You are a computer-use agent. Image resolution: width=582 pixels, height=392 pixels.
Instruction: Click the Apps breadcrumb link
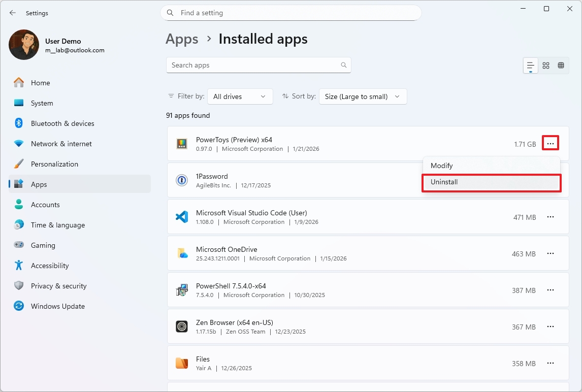coord(182,39)
